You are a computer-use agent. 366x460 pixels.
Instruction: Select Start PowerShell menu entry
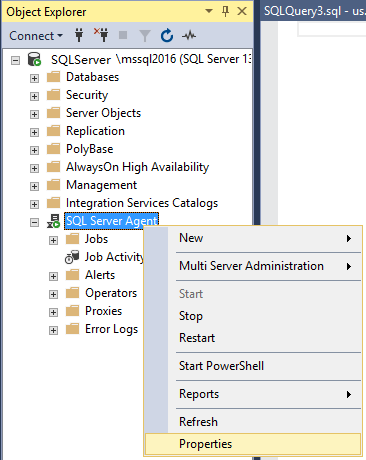pyautogui.click(x=253, y=366)
